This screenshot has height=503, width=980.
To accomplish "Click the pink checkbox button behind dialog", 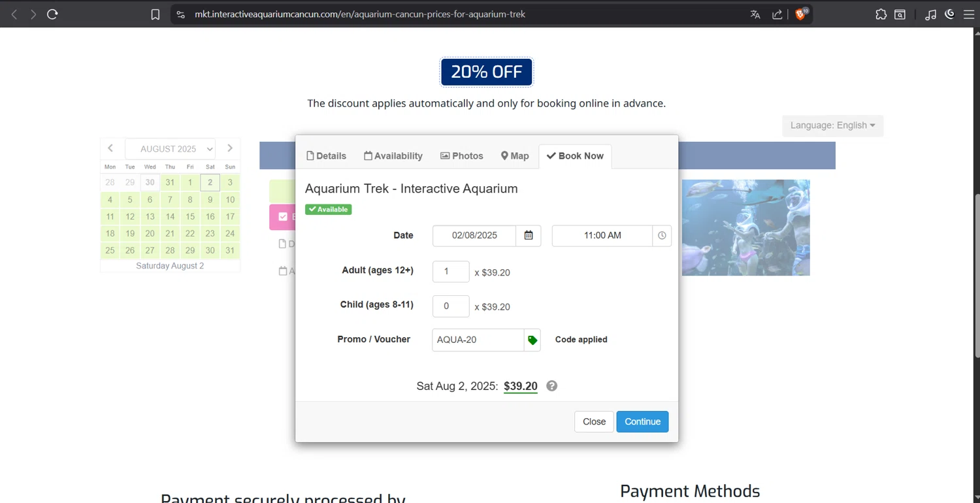I will tap(282, 217).
